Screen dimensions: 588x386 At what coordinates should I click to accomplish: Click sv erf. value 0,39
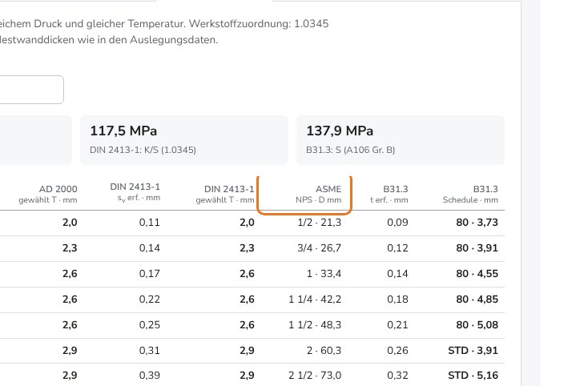[150, 376]
